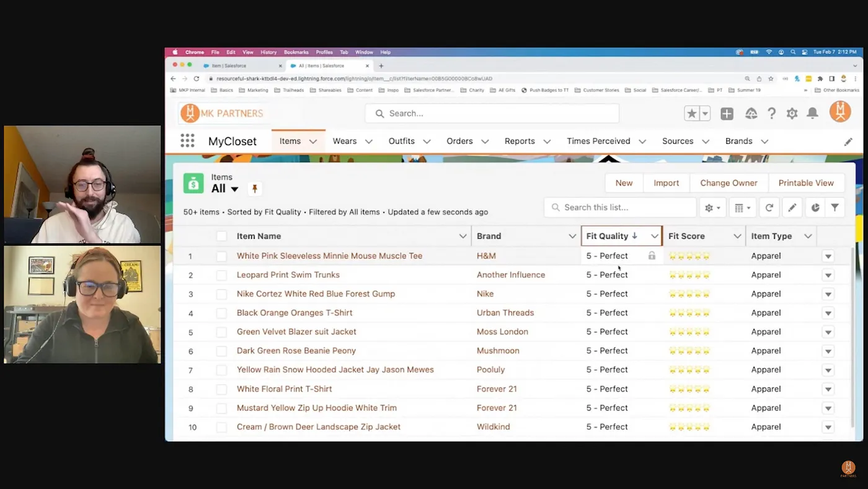868x489 pixels.
Task: Click the inline edit list pencil icon
Action: pyautogui.click(x=792, y=208)
